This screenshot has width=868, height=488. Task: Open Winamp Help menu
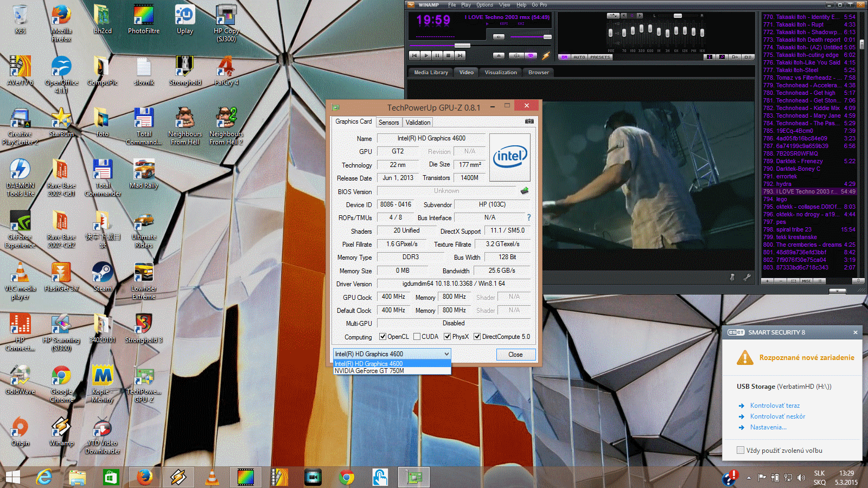coord(521,5)
